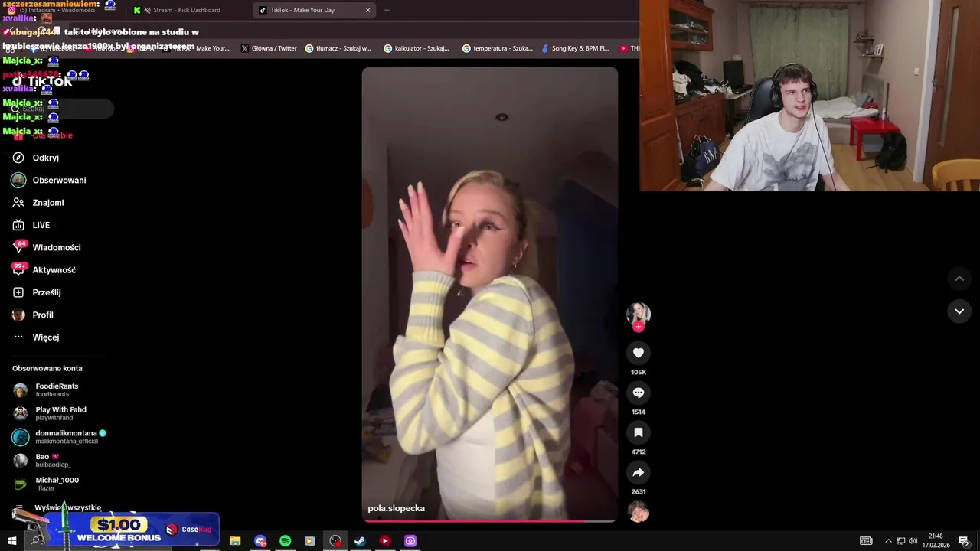
Task: Open the creator avatar beside the video
Action: pos(638,314)
